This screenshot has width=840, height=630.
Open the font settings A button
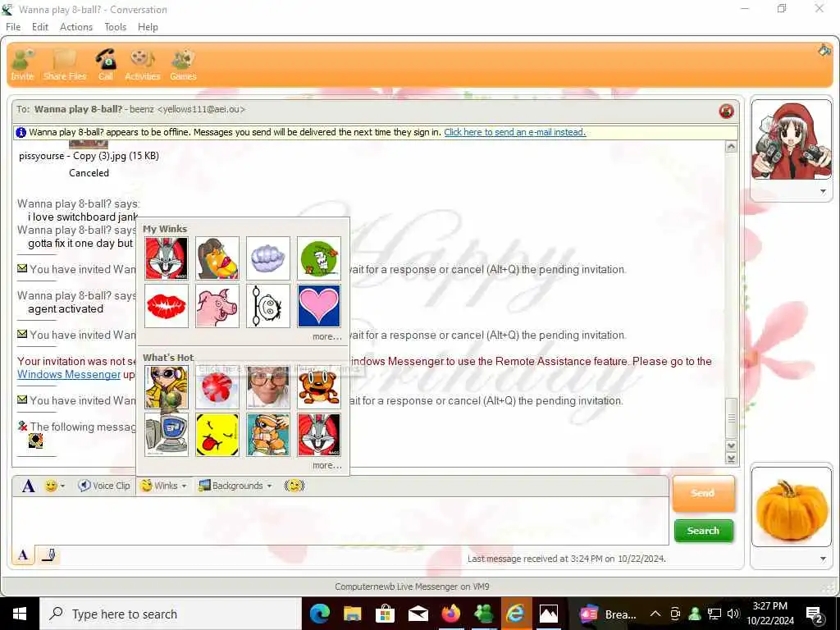pyautogui.click(x=29, y=486)
